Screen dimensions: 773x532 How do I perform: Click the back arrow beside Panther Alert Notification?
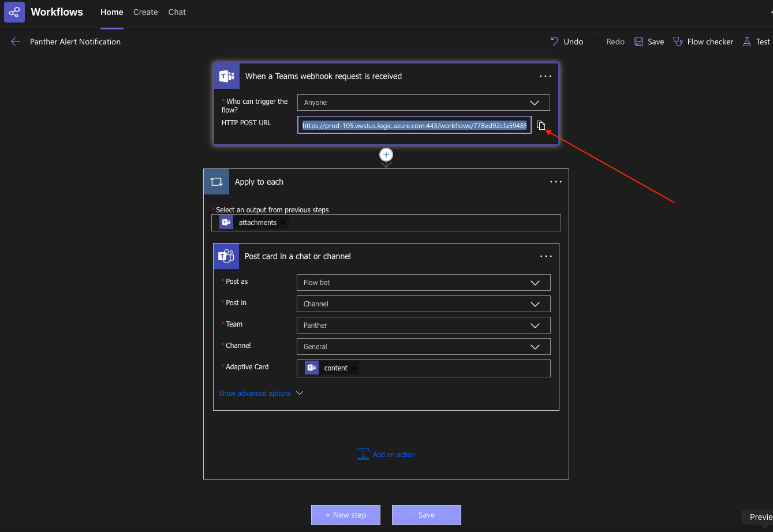[x=16, y=42]
